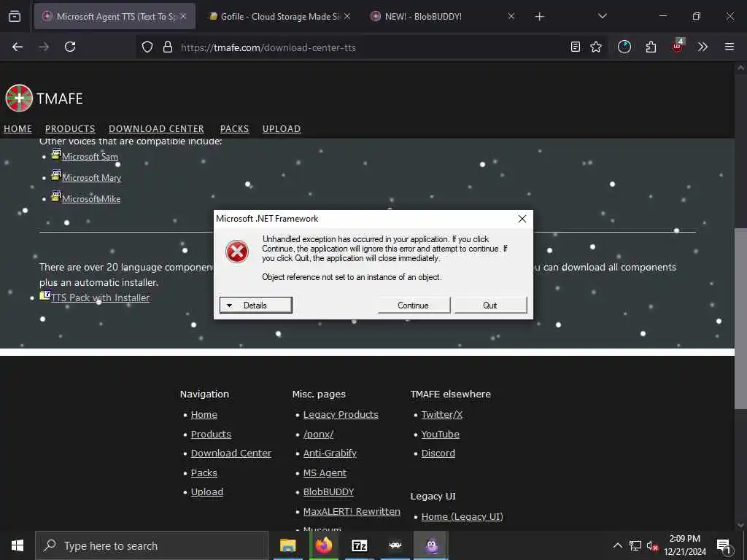Click the muted volume tray icon

click(652, 545)
